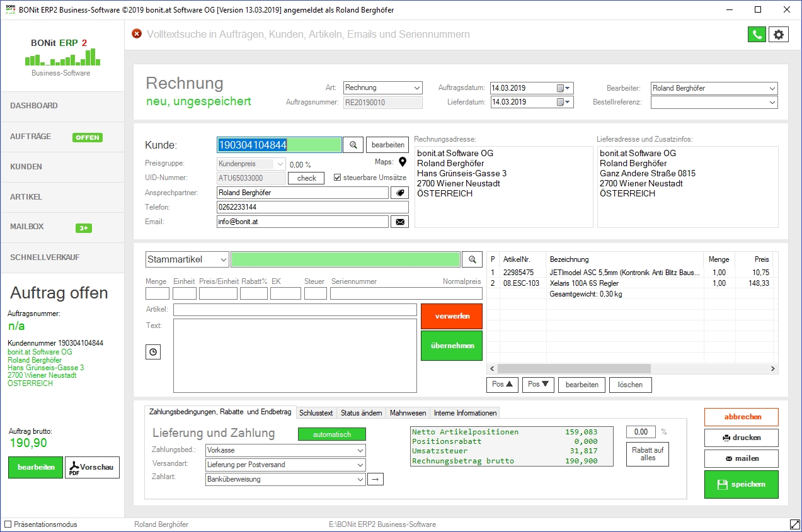This screenshot has height=532, width=802.
Task: Switch to Mahnwesen tab
Action: click(408, 413)
